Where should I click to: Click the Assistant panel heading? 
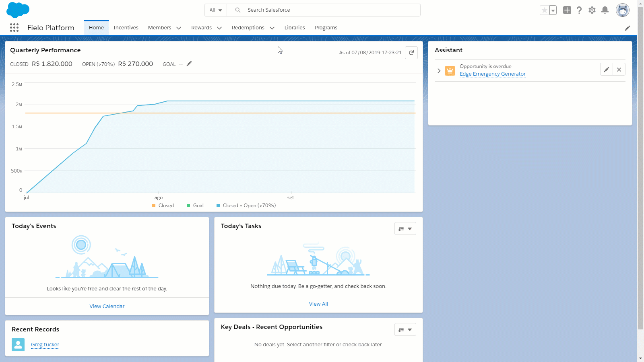448,50
